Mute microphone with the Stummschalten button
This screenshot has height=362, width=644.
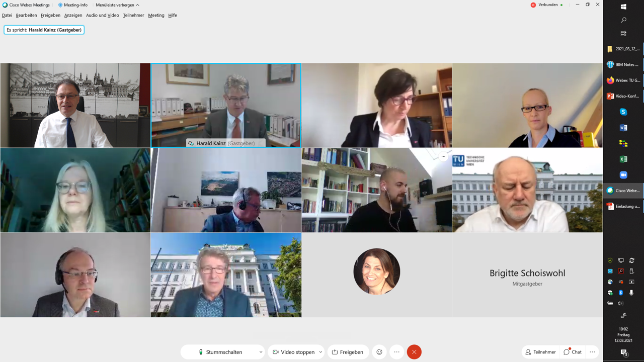coord(220,352)
